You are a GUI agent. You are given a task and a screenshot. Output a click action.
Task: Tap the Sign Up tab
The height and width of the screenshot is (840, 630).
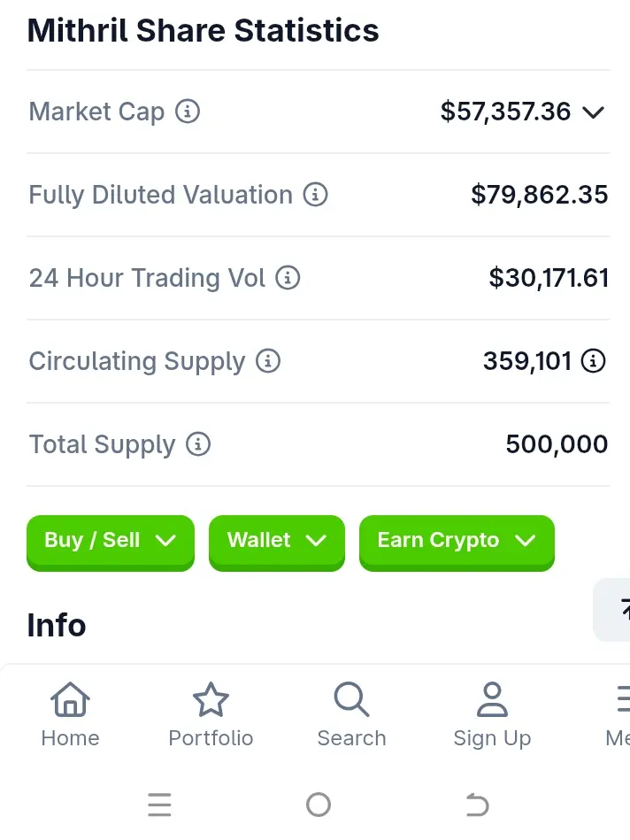[492, 714]
